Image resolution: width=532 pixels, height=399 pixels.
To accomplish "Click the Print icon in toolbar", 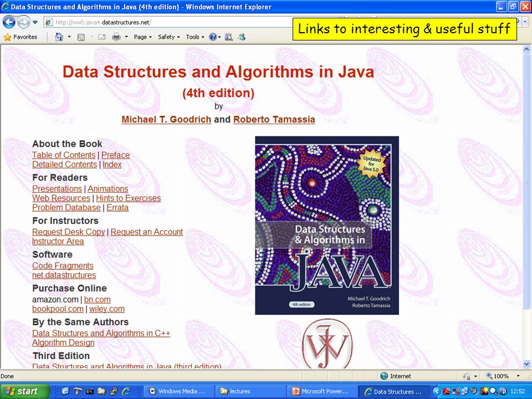I will [x=116, y=37].
